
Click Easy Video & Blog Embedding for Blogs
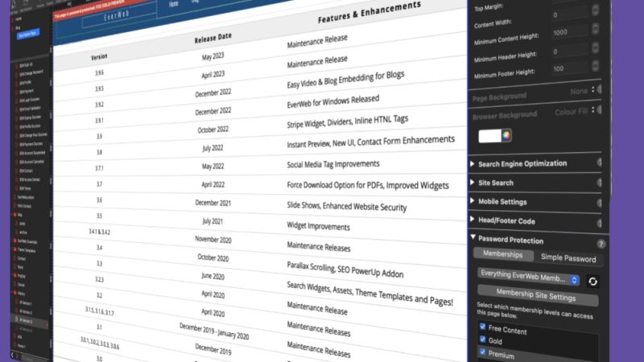(345, 80)
